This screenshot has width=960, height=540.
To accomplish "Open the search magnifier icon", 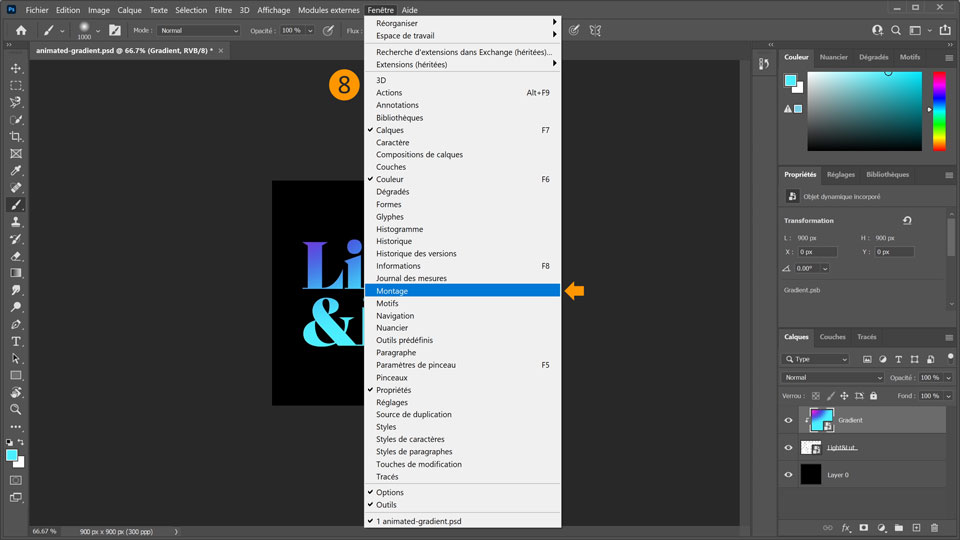I will (x=896, y=30).
